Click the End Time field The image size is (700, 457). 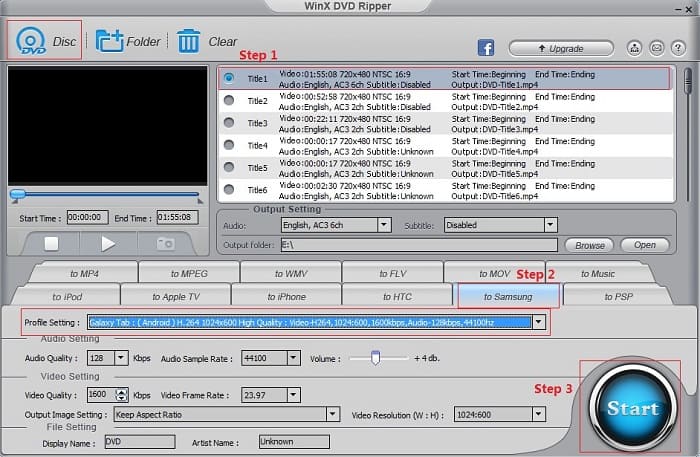177,217
